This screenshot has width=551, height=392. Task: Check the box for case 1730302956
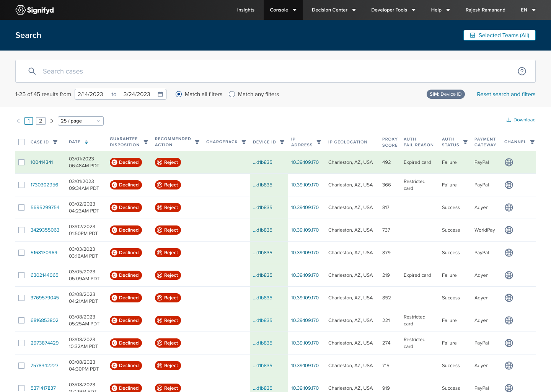pyautogui.click(x=21, y=185)
